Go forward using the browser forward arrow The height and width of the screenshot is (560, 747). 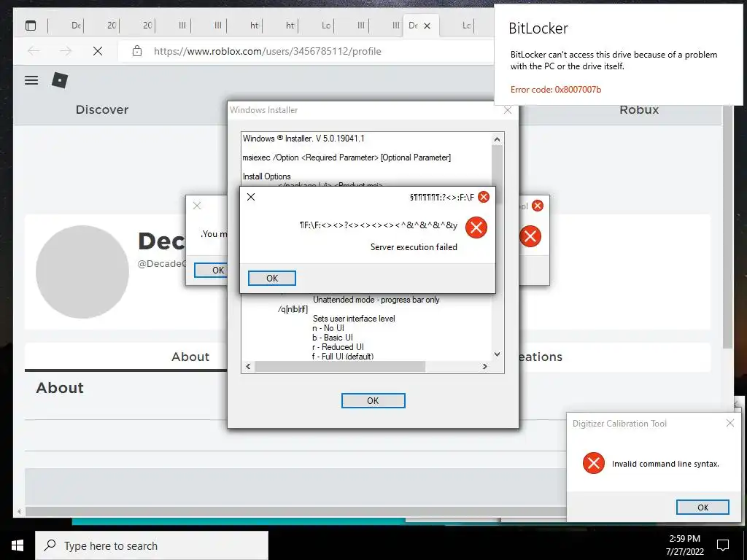pyautogui.click(x=66, y=51)
